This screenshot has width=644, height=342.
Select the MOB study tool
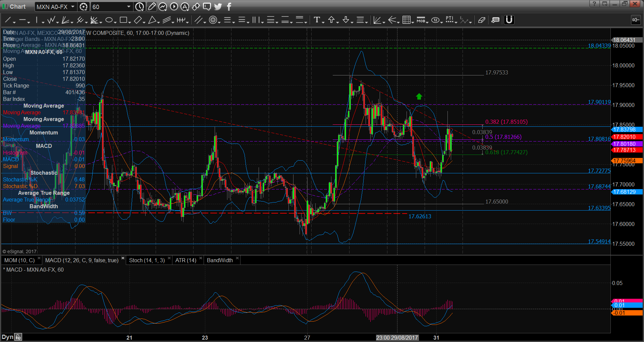(x=421, y=20)
